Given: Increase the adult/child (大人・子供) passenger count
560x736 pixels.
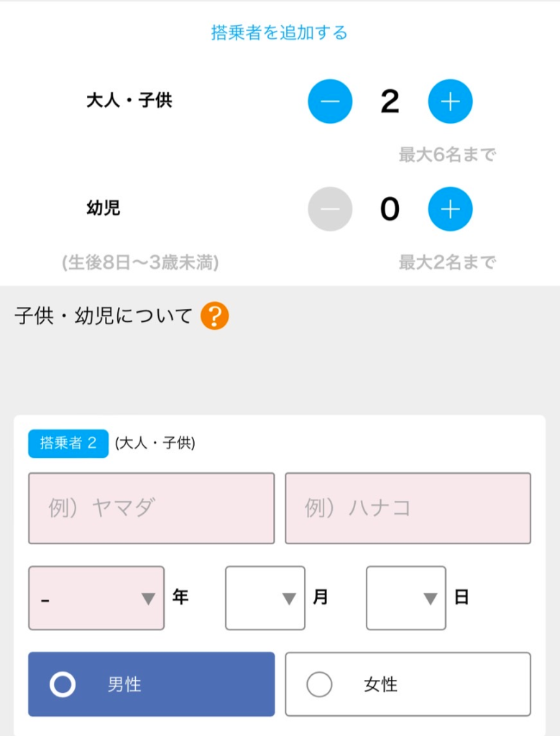Looking at the screenshot, I should tap(450, 101).
